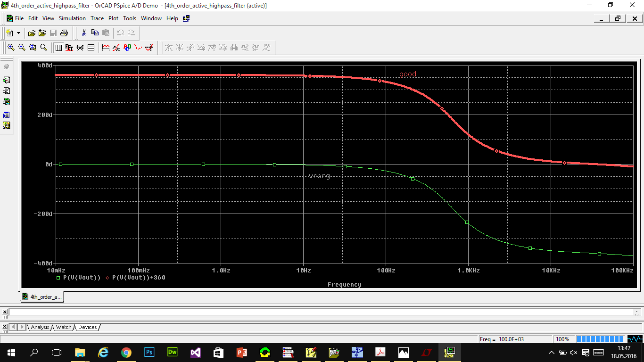Click the Append file folder icon
644x362 pixels.
(x=42, y=33)
